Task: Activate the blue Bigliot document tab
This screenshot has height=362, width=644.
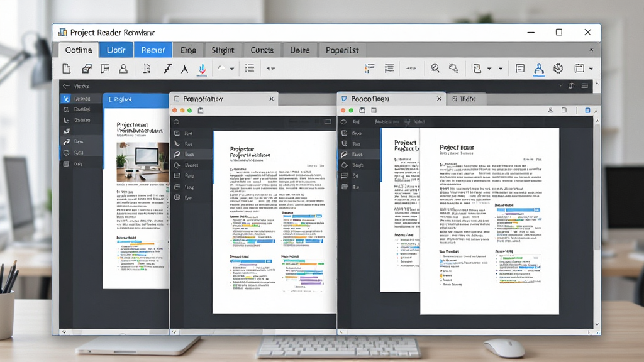Action: pos(136,99)
